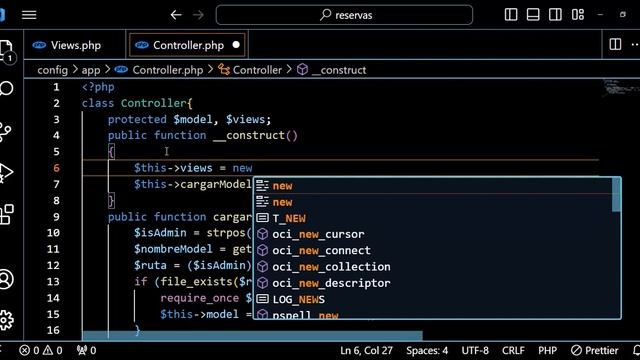Choose oci_new_connect suggestion
This screenshot has height=360, width=640.
click(x=433, y=251)
